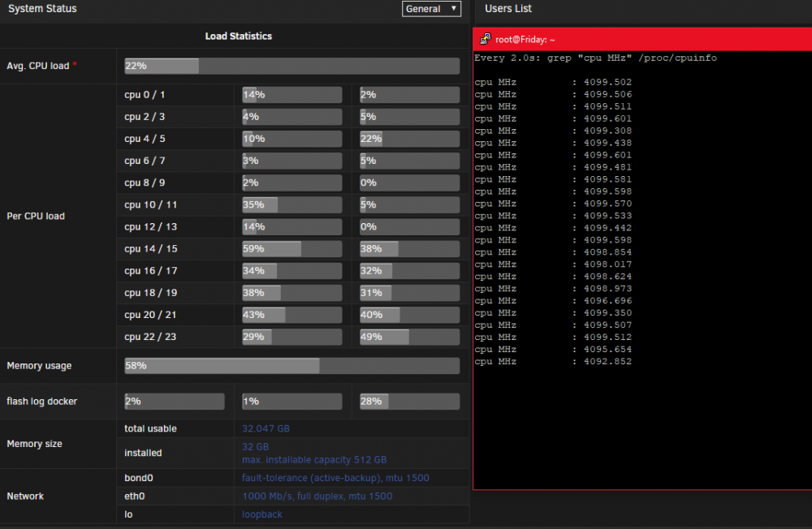The height and width of the screenshot is (529, 812).
Task: Click eth0 1000 Mb/s, full duplex value
Action: click(x=317, y=496)
